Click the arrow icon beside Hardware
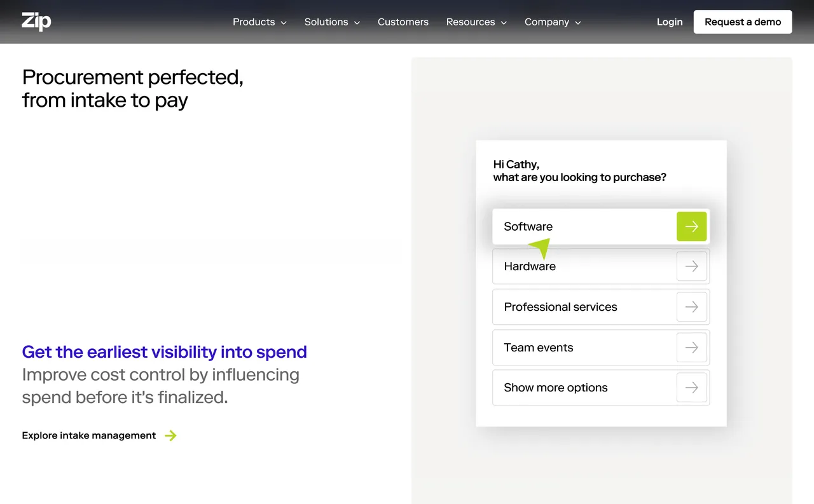Viewport: 814px width, 504px height. tap(691, 266)
